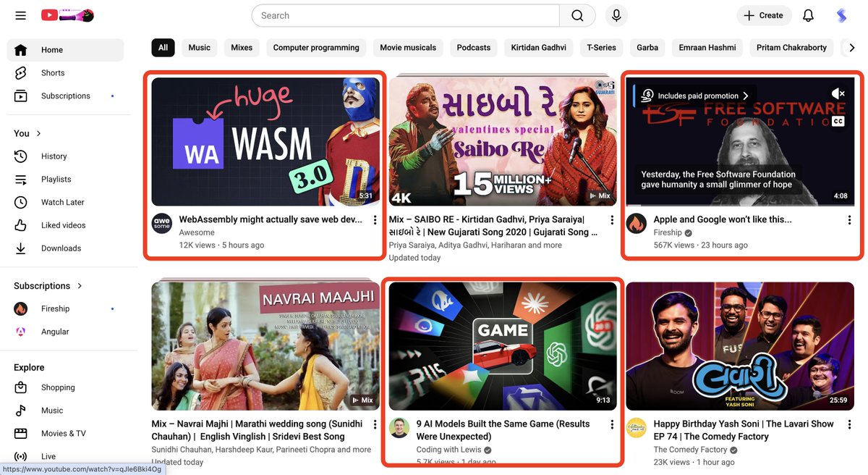Select Computer programming filter chip

316,48
